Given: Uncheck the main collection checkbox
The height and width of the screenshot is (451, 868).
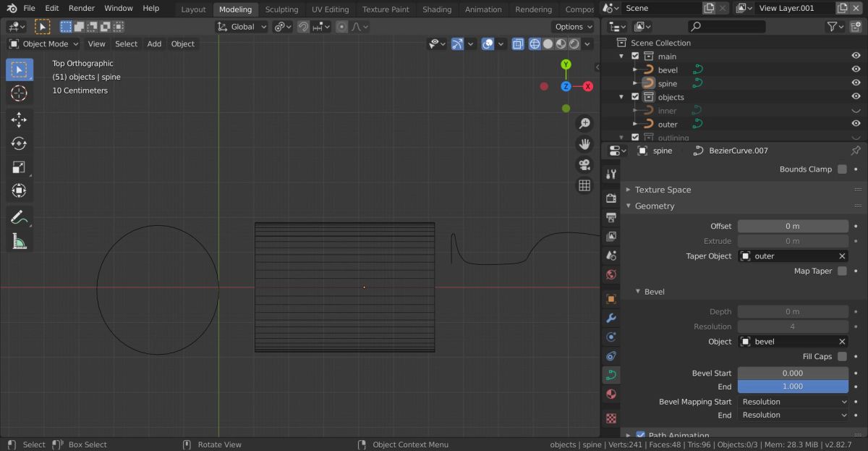Looking at the screenshot, I should [635, 56].
